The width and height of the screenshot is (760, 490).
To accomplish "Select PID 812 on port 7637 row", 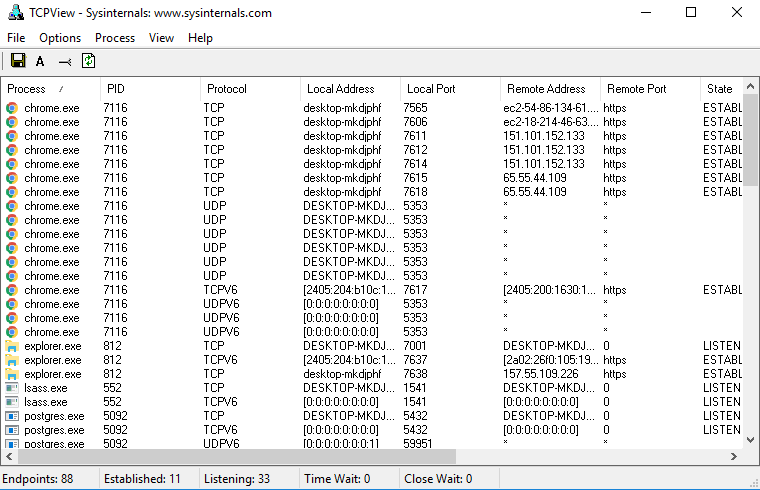I will pos(112,360).
